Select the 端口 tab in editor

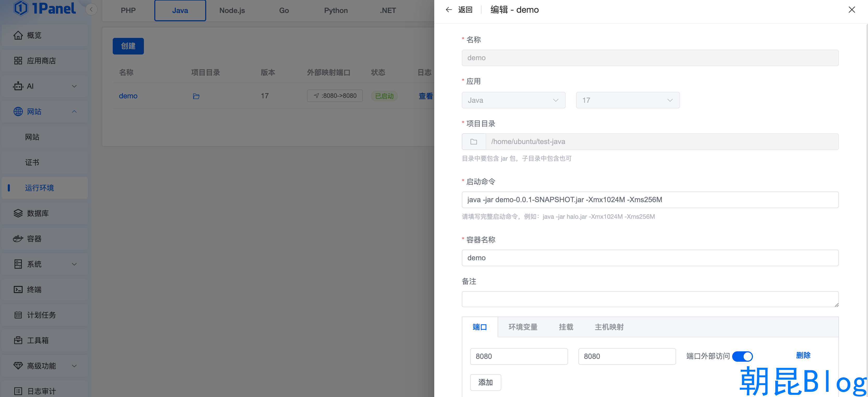pyautogui.click(x=480, y=327)
